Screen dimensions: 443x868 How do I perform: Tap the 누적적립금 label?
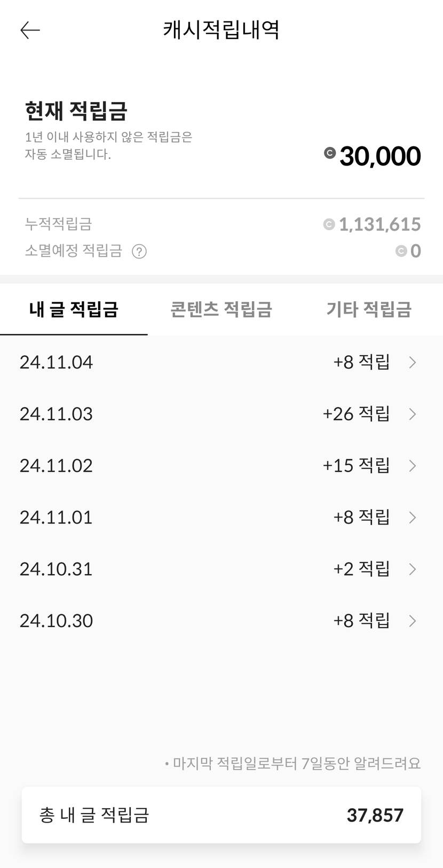[58, 224]
